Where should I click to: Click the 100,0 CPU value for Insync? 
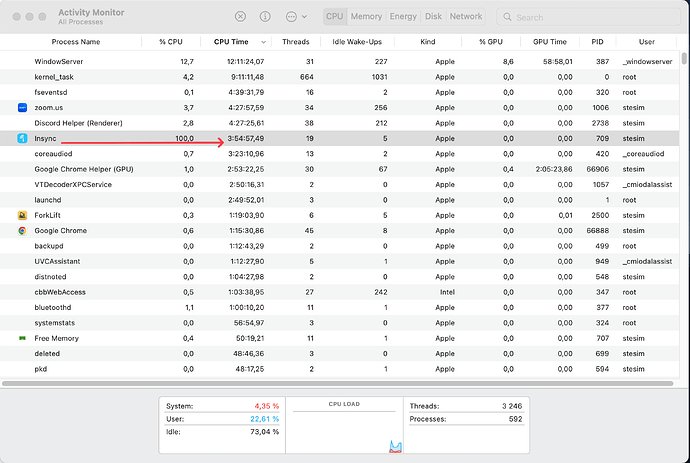(x=184, y=139)
